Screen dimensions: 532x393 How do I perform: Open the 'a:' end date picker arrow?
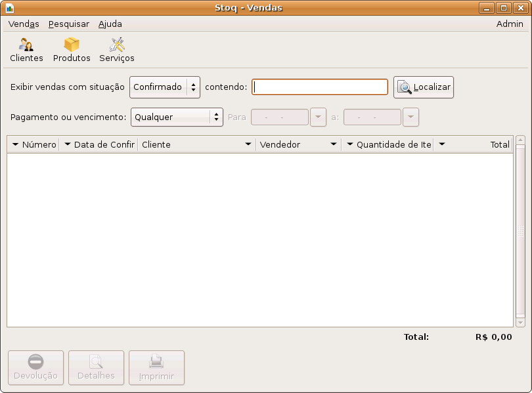point(410,117)
